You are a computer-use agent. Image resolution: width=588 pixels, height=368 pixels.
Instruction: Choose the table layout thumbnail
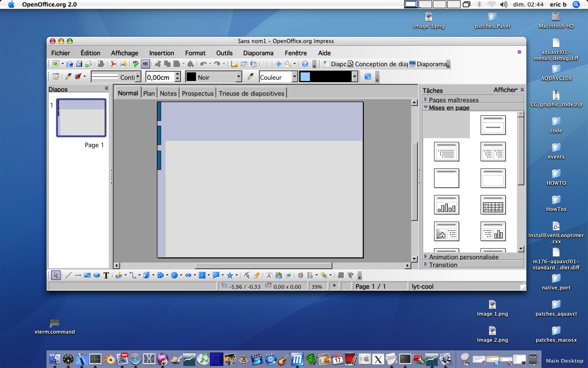point(493,204)
